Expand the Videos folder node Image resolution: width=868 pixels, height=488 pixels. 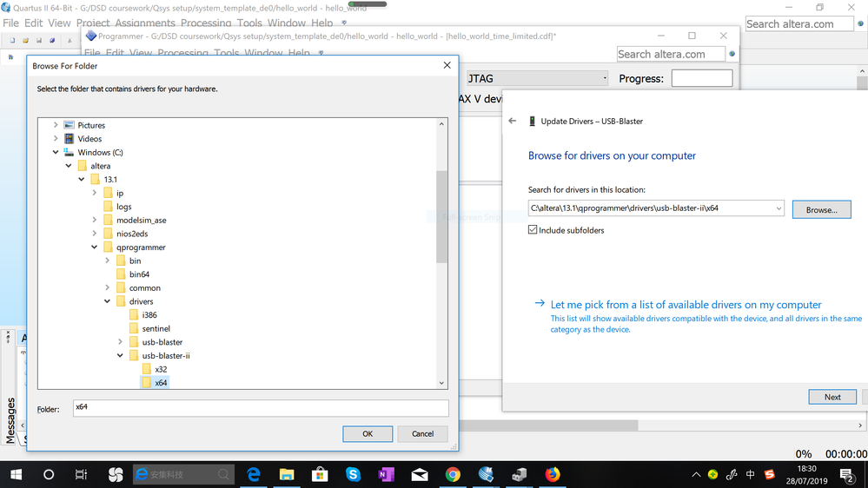point(56,138)
